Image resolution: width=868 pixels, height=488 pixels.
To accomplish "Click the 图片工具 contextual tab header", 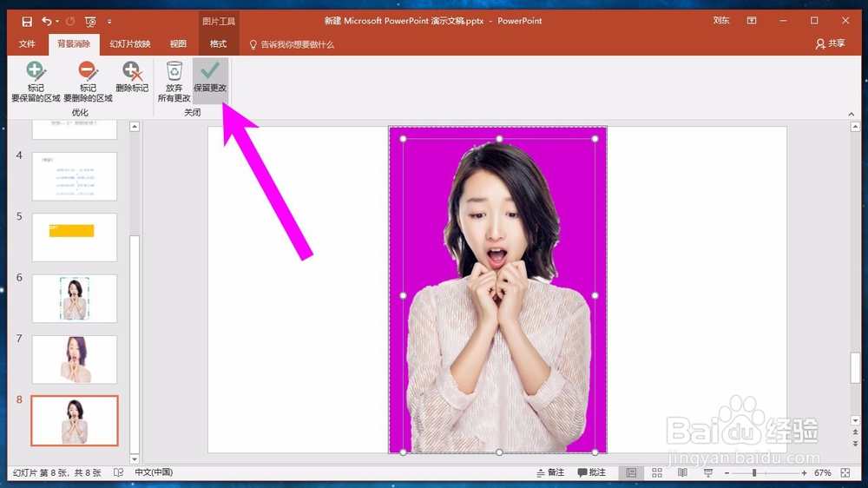I will pyautogui.click(x=219, y=21).
